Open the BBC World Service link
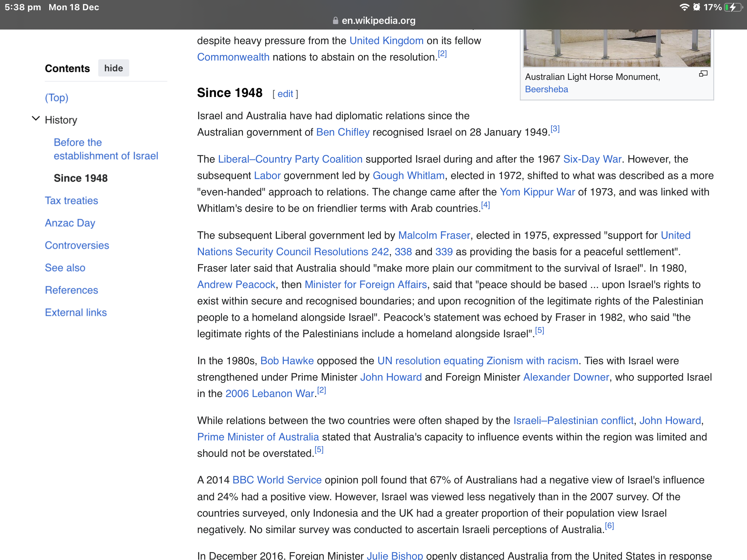Viewport: 747px width, 560px height. pyautogui.click(x=277, y=480)
